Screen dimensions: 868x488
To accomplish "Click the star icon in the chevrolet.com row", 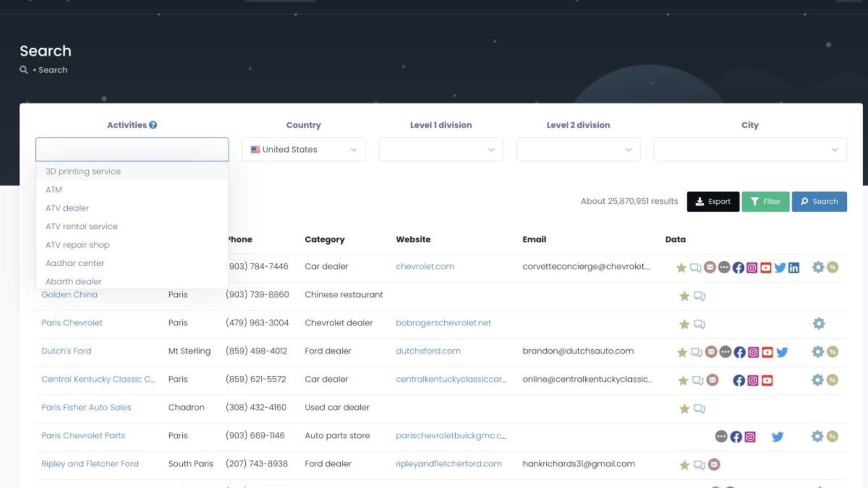I will click(681, 267).
